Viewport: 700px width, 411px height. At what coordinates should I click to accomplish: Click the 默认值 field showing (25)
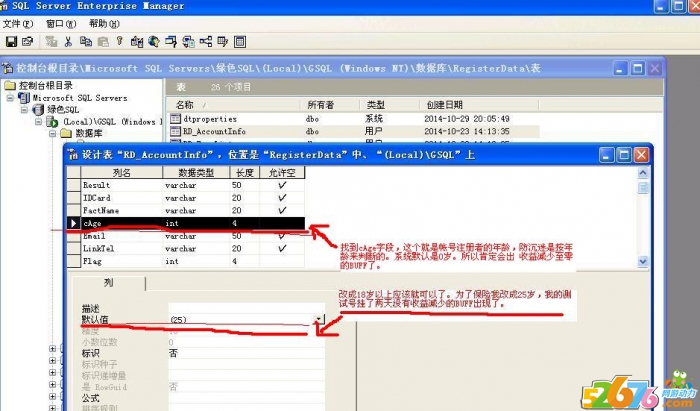coord(241,320)
